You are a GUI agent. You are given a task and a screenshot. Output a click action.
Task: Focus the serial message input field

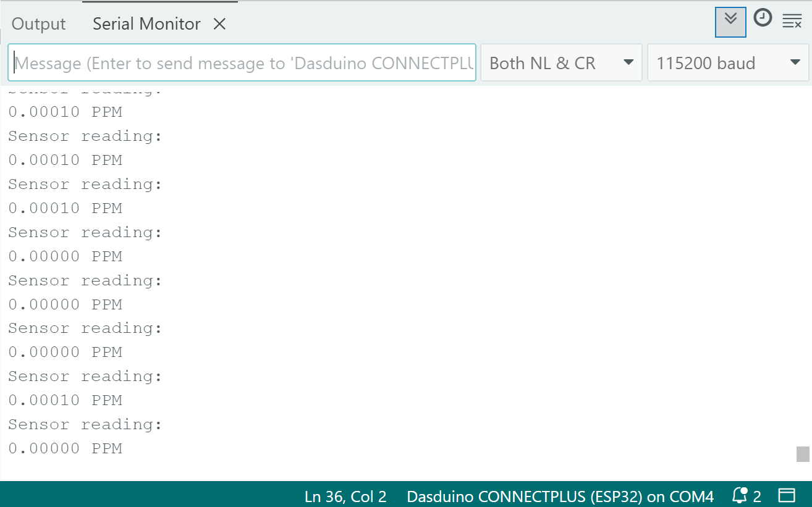pyautogui.click(x=242, y=62)
